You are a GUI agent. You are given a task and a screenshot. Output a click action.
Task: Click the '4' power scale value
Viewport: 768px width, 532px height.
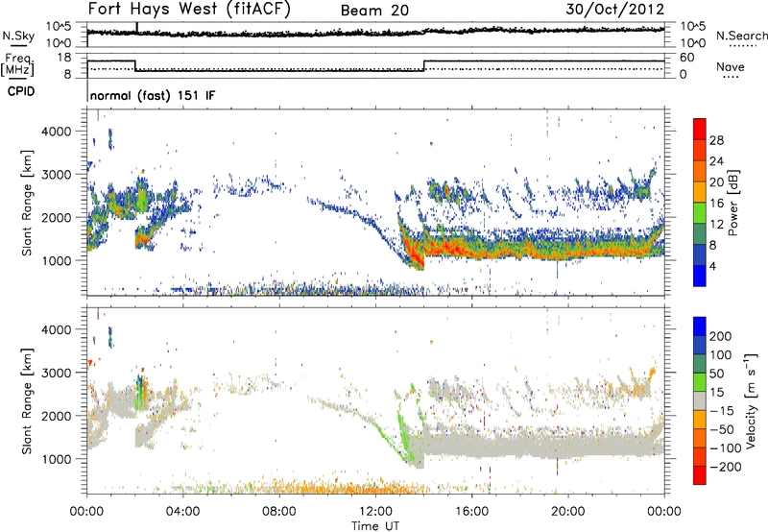point(713,266)
